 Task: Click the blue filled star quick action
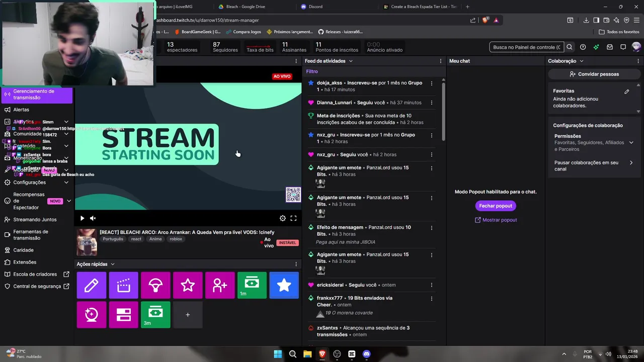coord(284,285)
